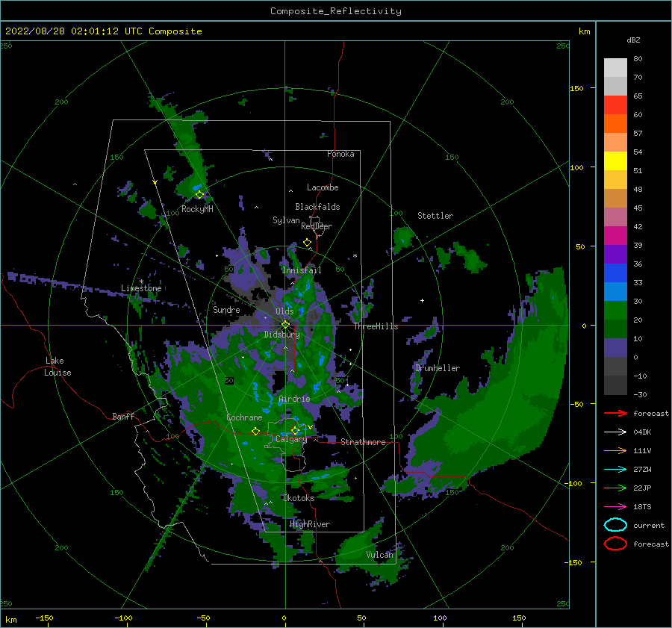Click the Okotoks label
Viewport: 672px width, 628px height.
tap(299, 498)
